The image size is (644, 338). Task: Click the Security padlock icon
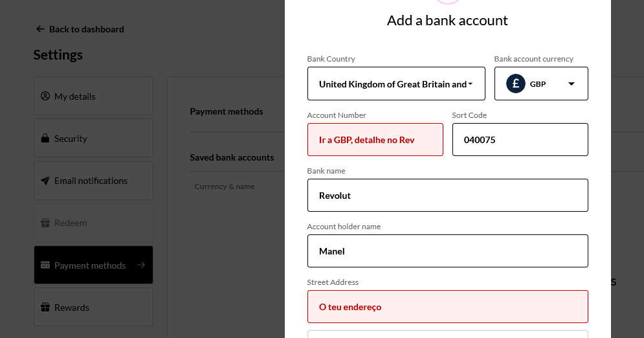coord(45,139)
